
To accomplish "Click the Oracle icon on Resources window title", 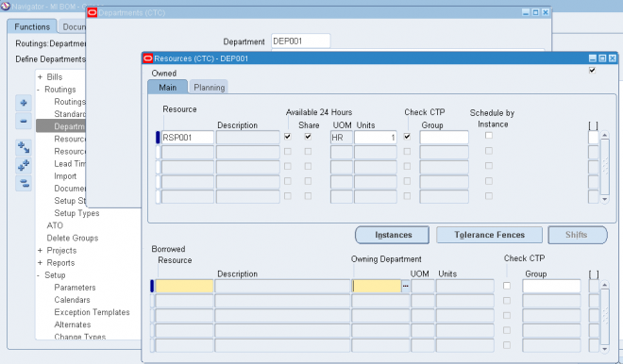I will pyautogui.click(x=148, y=58).
